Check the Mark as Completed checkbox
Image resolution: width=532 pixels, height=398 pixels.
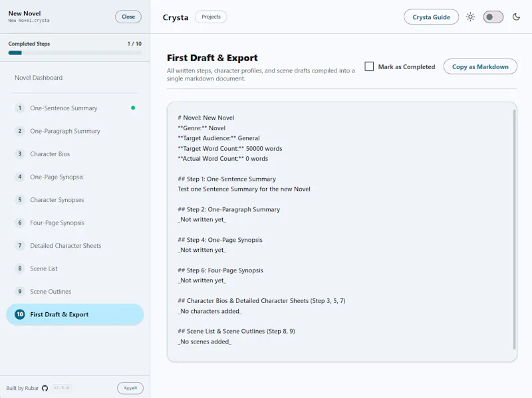(369, 66)
